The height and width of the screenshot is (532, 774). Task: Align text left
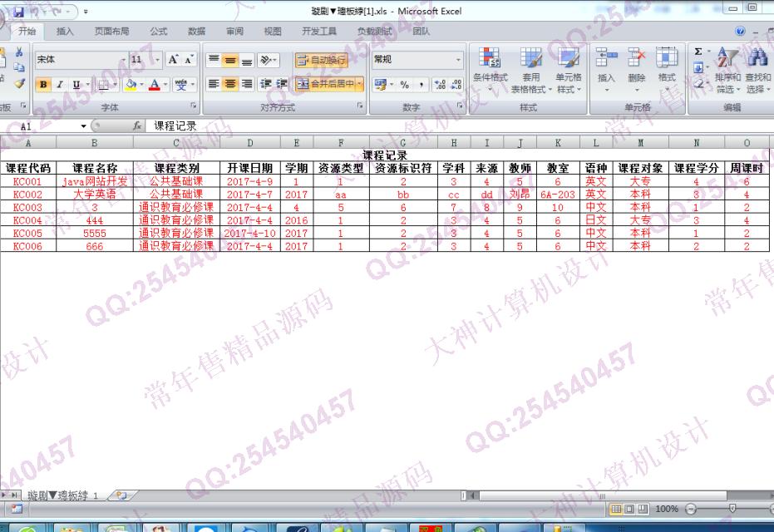[214, 84]
